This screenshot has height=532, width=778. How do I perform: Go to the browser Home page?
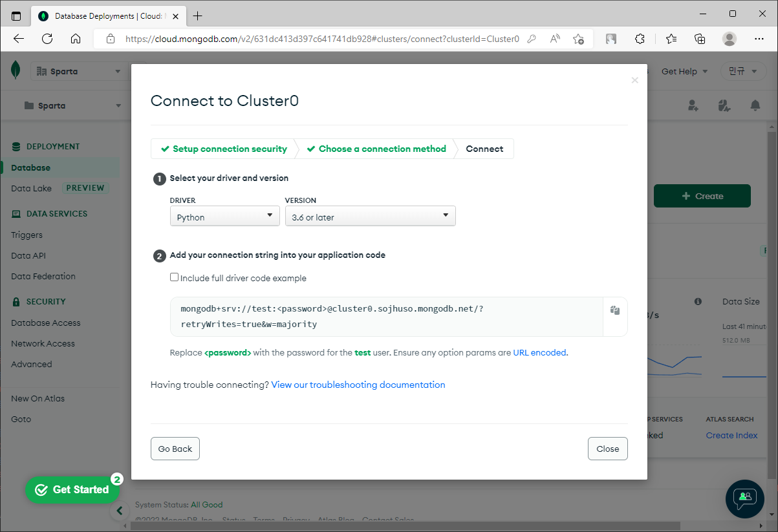click(x=76, y=39)
